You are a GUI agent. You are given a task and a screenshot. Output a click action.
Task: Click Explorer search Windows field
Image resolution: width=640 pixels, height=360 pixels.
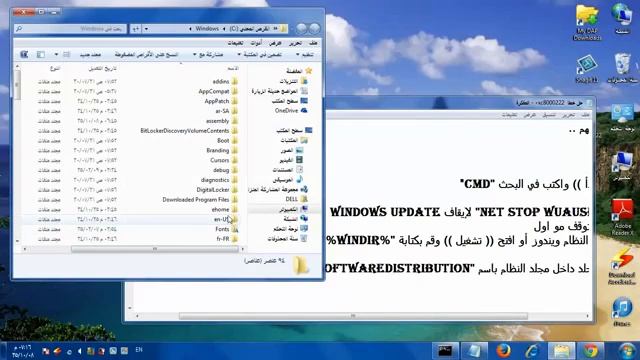coord(70,29)
